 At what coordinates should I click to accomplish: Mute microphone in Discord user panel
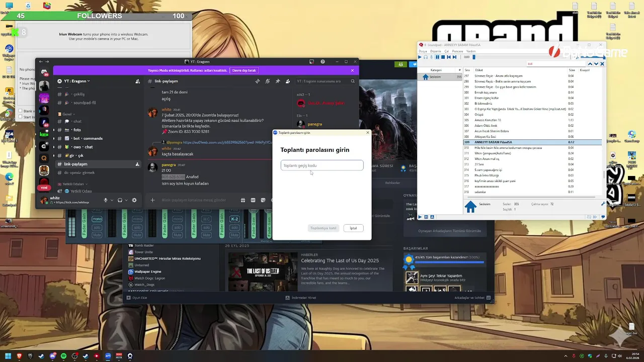106,200
